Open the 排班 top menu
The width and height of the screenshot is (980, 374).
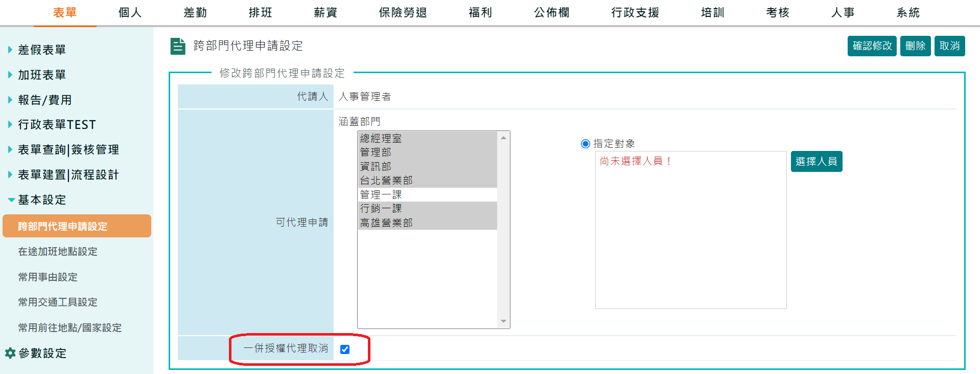click(x=260, y=13)
